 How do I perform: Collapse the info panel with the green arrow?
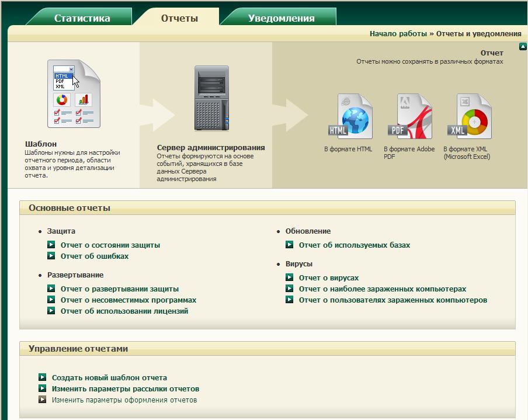(x=523, y=47)
